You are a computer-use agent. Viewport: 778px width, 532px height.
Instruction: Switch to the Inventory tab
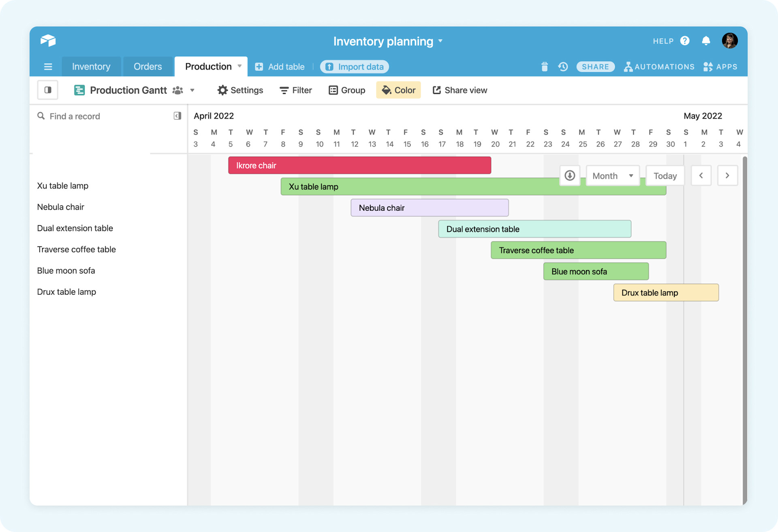pos(91,66)
